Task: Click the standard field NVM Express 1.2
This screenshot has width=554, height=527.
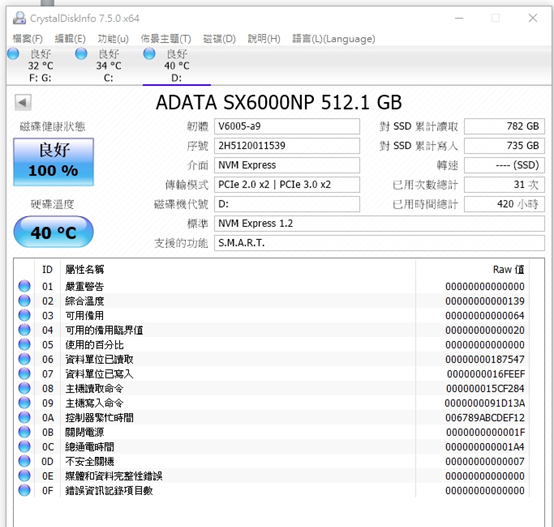Action: click(379, 223)
